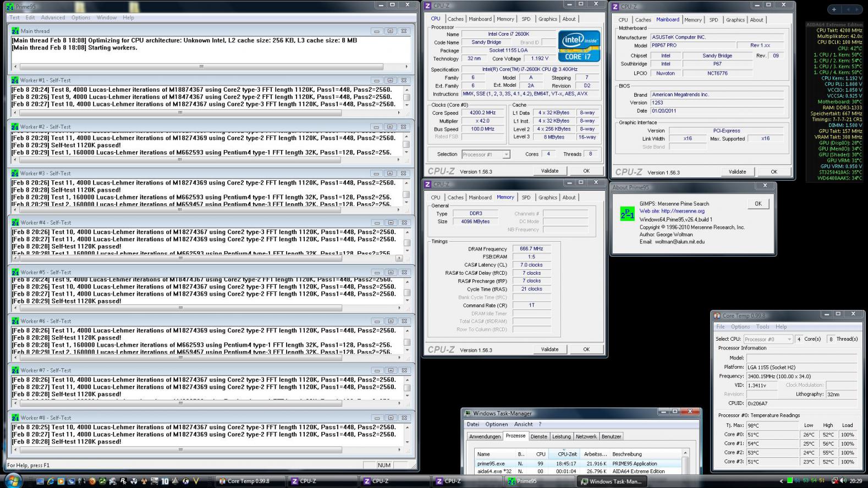The height and width of the screenshot is (488, 868).
Task: Switch to Netzwerk tab in Task-Manager
Action: point(586,436)
